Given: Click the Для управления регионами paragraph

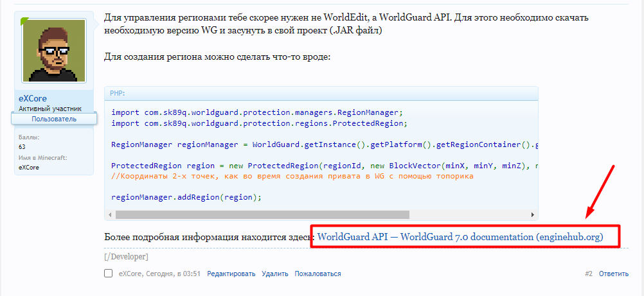Looking at the screenshot, I should [x=346, y=24].
